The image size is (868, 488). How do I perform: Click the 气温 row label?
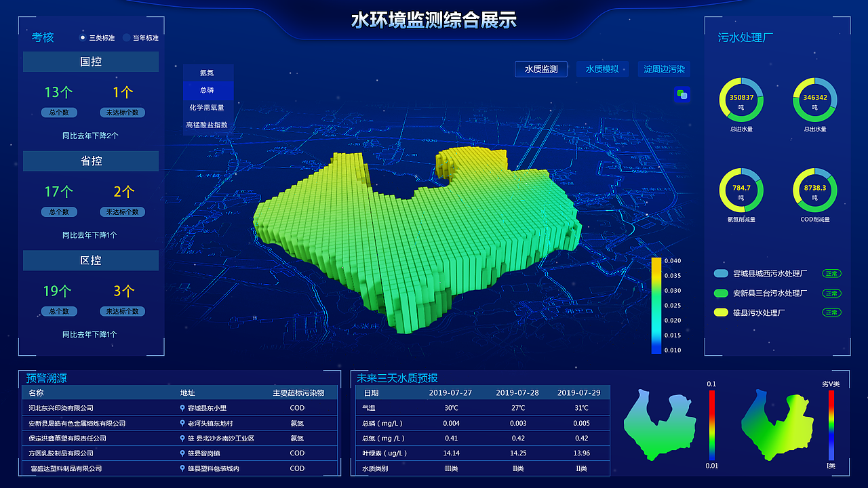[x=369, y=408]
